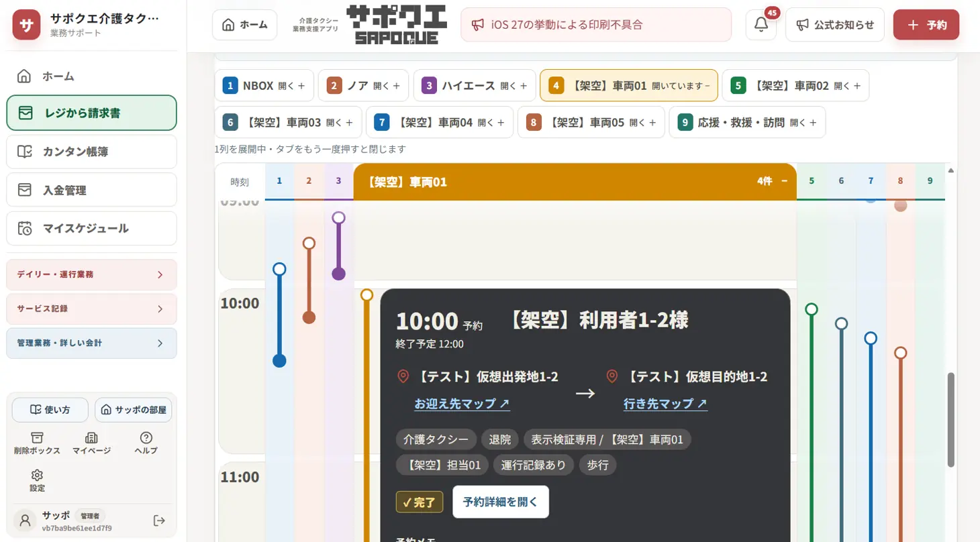Expand 管理業務・詳しい会計 section

click(x=91, y=343)
